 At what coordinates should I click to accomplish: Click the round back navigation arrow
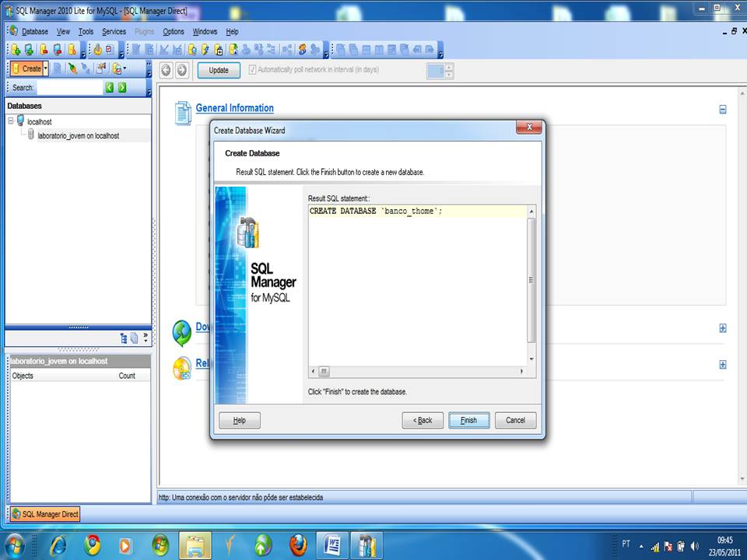166,70
